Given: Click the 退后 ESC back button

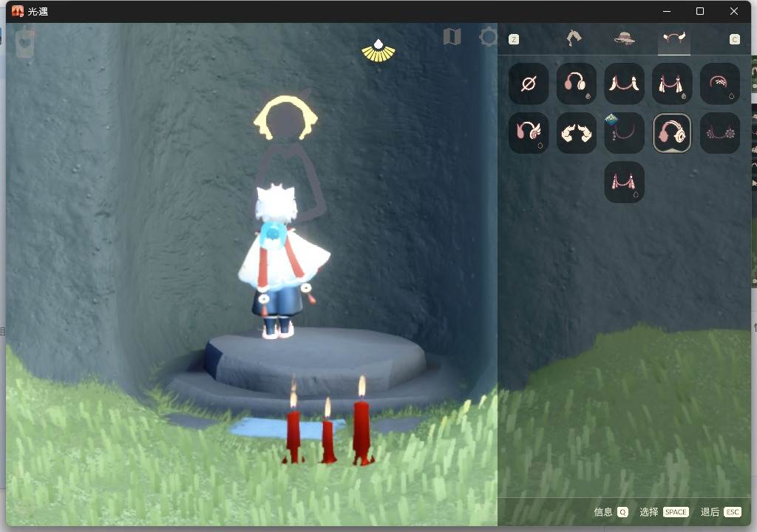Looking at the screenshot, I should (721, 512).
